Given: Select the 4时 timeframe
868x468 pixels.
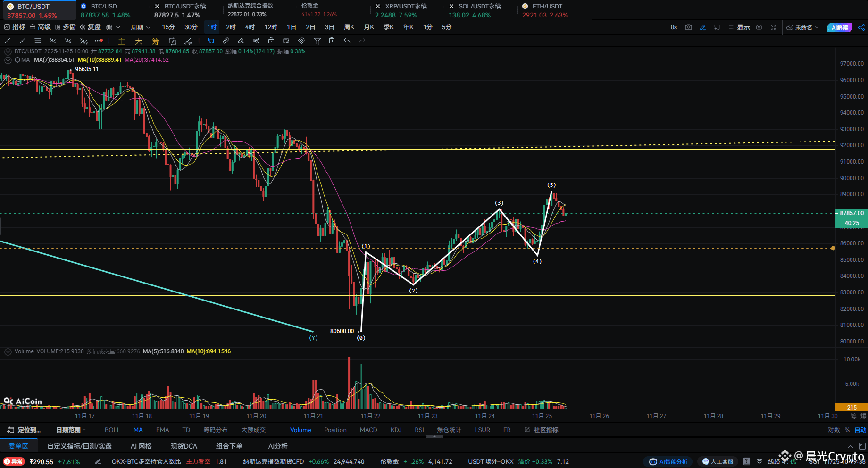Looking at the screenshot, I should click(x=250, y=27).
